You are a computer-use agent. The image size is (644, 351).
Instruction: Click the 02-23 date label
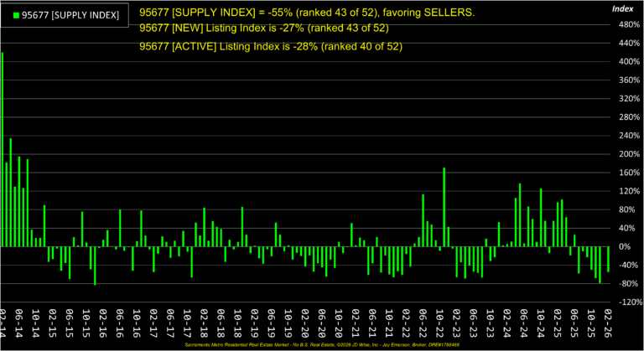[457, 323]
